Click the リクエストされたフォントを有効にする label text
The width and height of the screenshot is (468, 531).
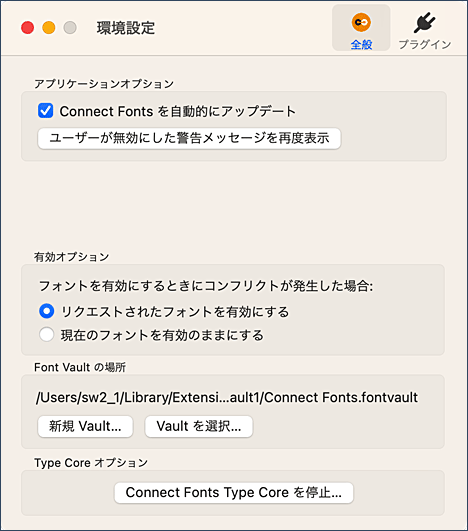175,312
